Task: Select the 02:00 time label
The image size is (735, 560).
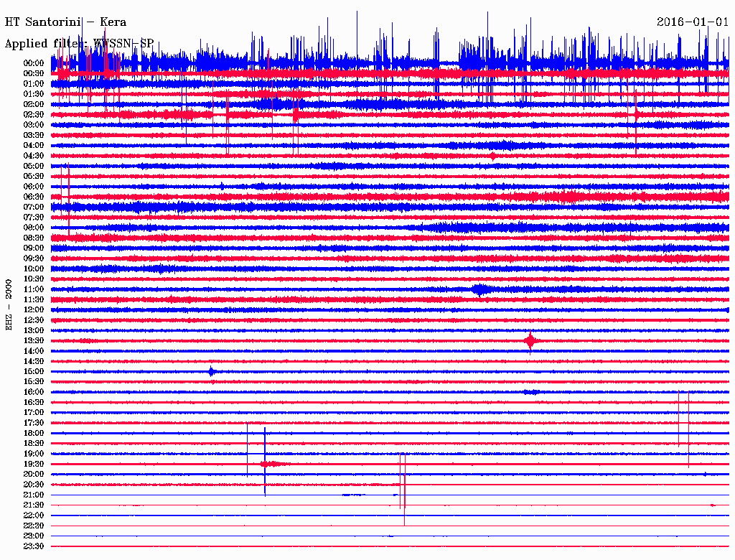Action: click(34, 104)
